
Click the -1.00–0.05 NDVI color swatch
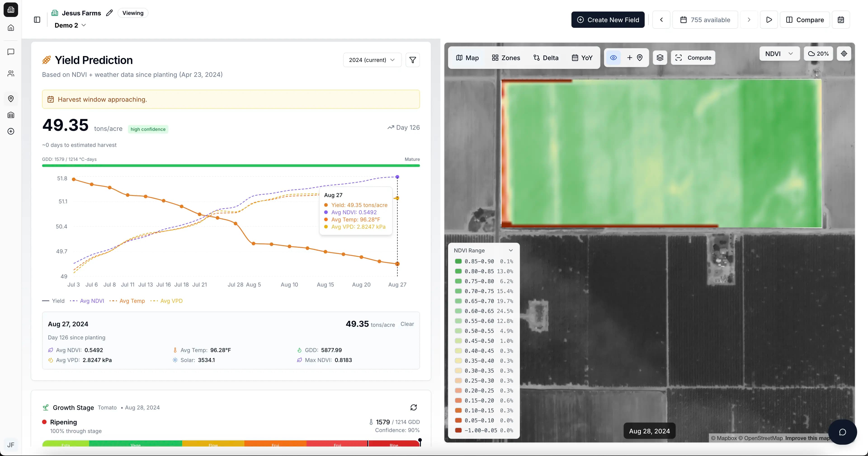(x=458, y=430)
